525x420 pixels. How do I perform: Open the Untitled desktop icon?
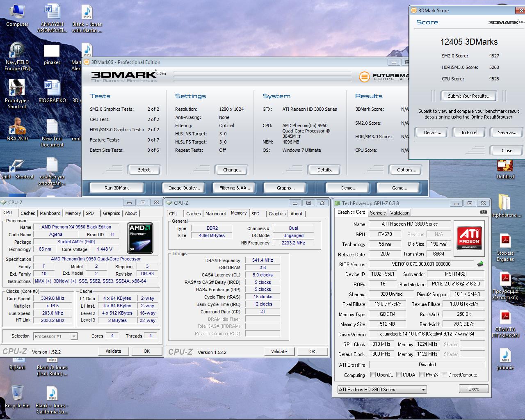click(x=505, y=169)
